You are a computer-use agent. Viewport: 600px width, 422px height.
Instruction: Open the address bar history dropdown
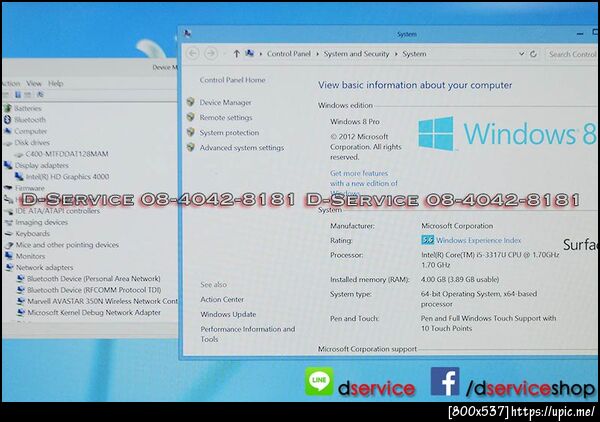(x=521, y=54)
